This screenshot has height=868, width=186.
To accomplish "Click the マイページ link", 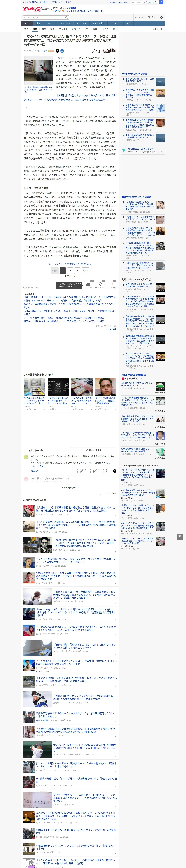I will pos(139,17).
